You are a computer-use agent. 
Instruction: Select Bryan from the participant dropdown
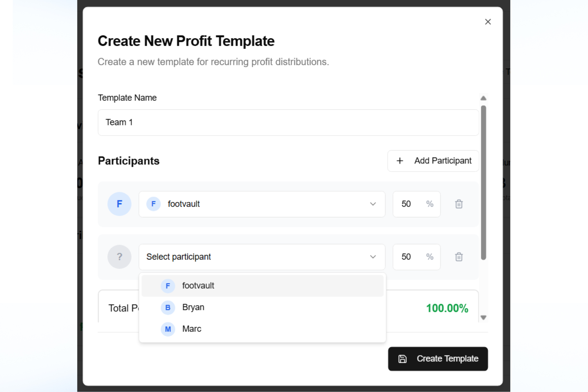click(x=193, y=308)
